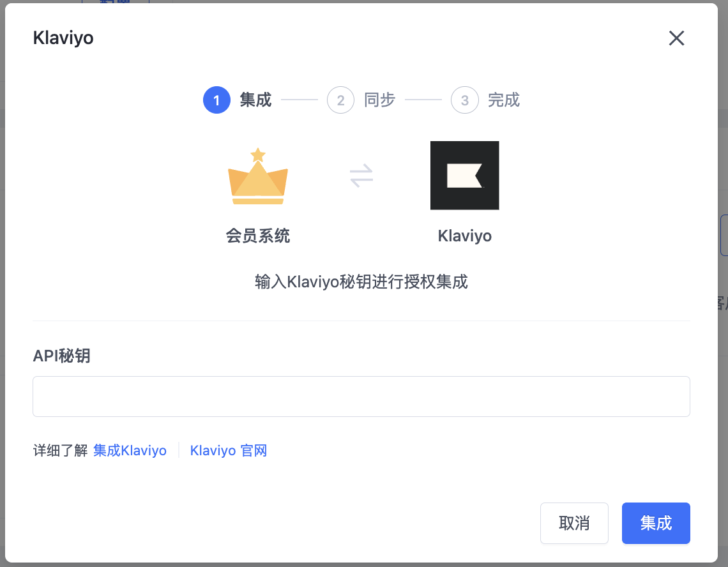Open the 集成Klaviyo help link

point(130,450)
